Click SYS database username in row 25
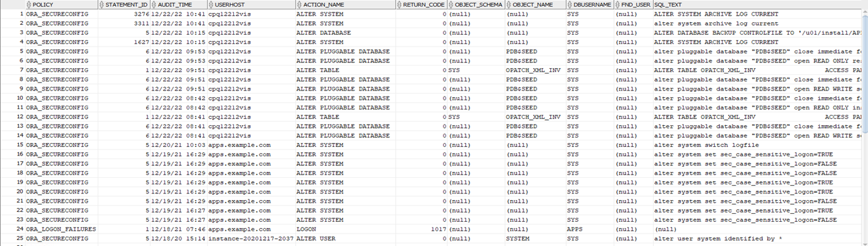Viewport: 868px width, 246px height. 573,239
